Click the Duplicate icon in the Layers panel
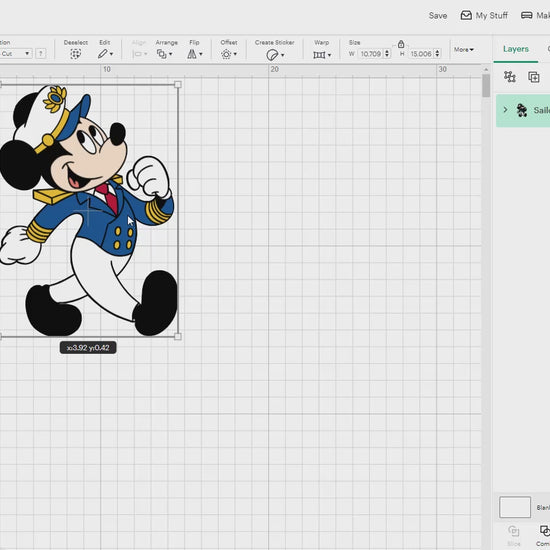Screen dimensions: 550x550 [x=534, y=77]
